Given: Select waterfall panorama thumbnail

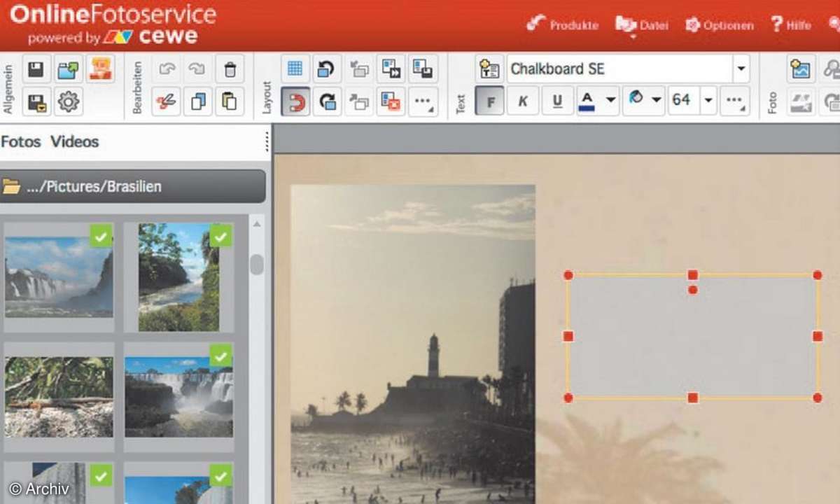Looking at the screenshot, I should [59, 277].
